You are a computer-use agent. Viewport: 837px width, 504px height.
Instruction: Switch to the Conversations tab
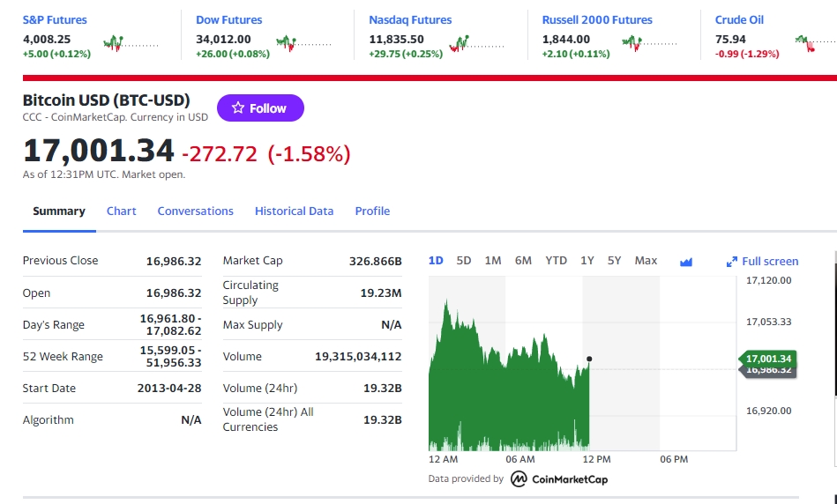(196, 211)
